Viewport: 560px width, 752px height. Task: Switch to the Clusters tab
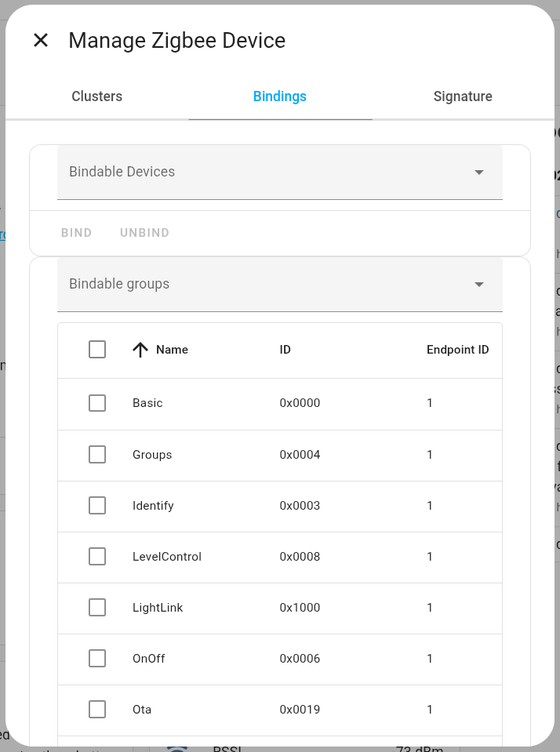tap(97, 96)
